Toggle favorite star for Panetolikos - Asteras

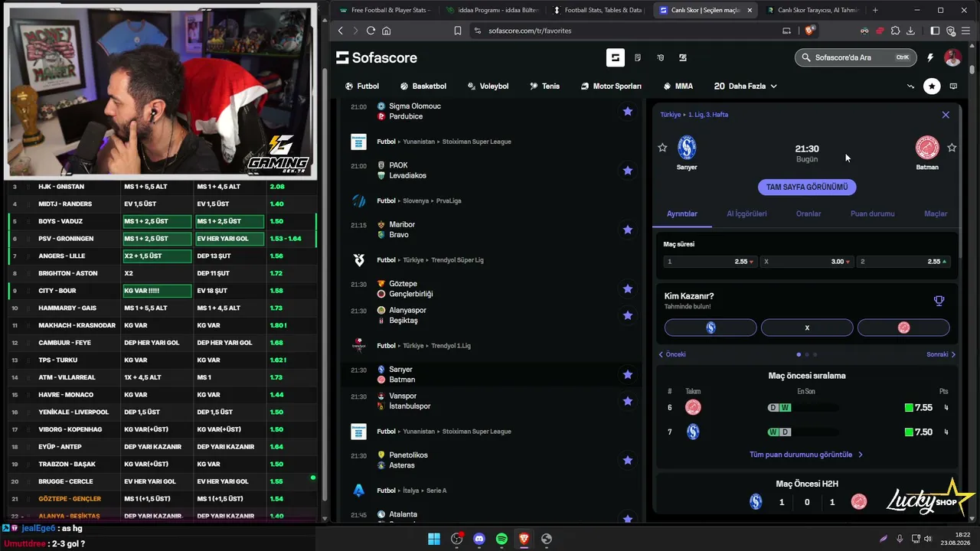pos(628,460)
